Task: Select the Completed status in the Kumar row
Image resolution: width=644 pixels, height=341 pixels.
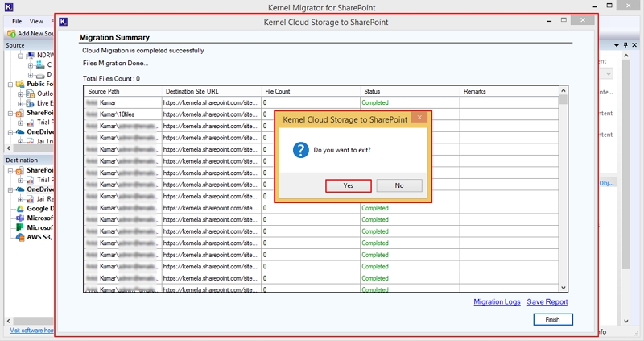Action: pos(375,103)
